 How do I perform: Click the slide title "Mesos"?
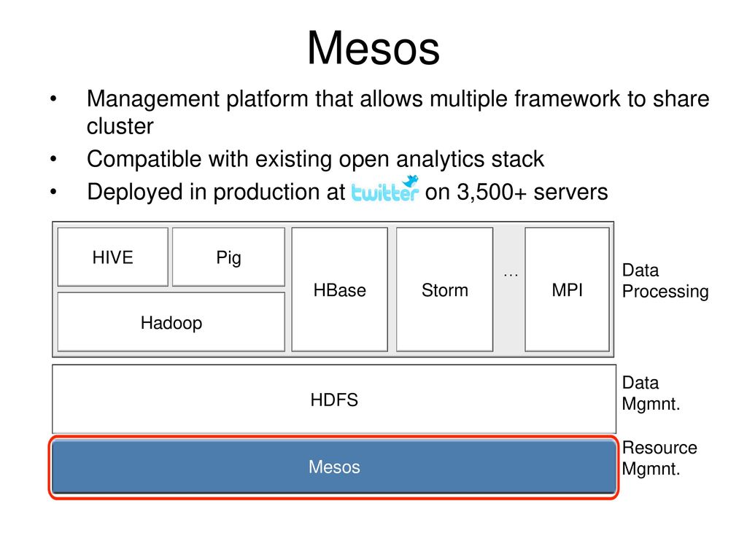point(373,48)
